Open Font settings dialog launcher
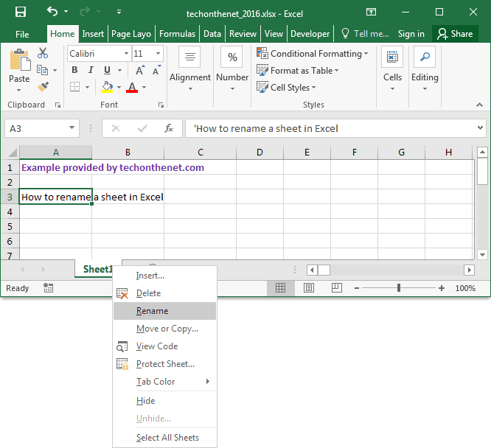Viewport: 491px width, 448px height. (161, 105)
